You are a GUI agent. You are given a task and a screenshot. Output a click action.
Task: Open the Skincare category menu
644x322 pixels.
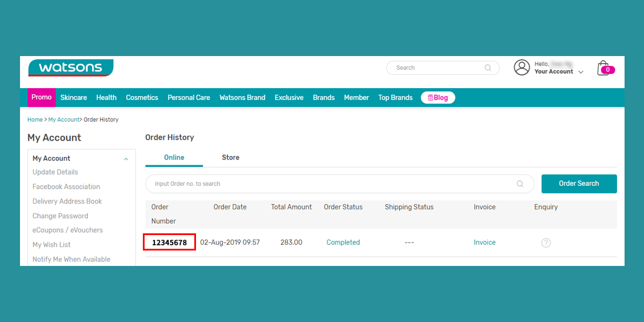tap(74, 98)
